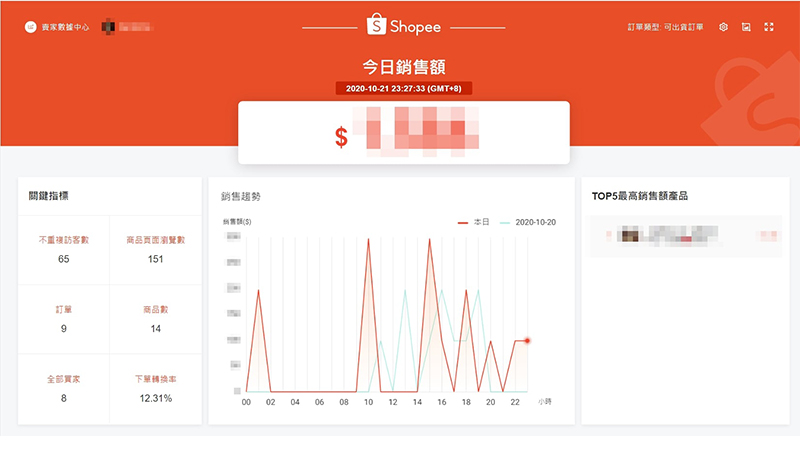Click the red current-hour data point
This screenshot has height=464, width=800.
click(x=527, y=340)
